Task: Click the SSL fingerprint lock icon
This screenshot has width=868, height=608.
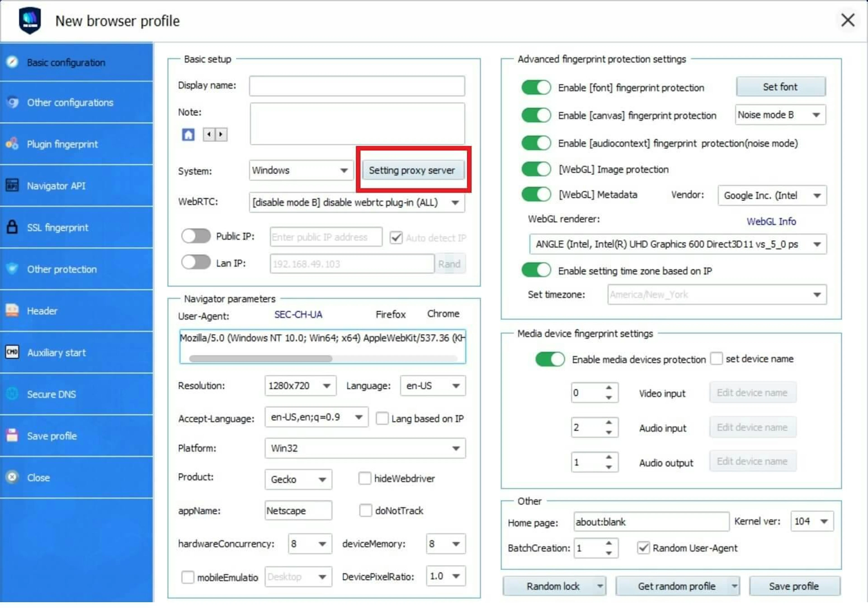Action: 12,227
